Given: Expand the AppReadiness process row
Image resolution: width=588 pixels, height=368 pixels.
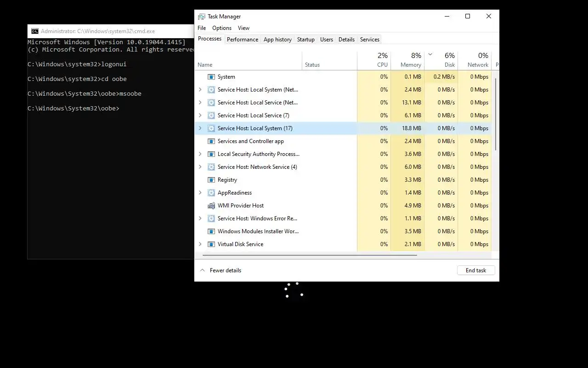Looking at the screenshot, I should pyautogui.click(x=200, y=193).
